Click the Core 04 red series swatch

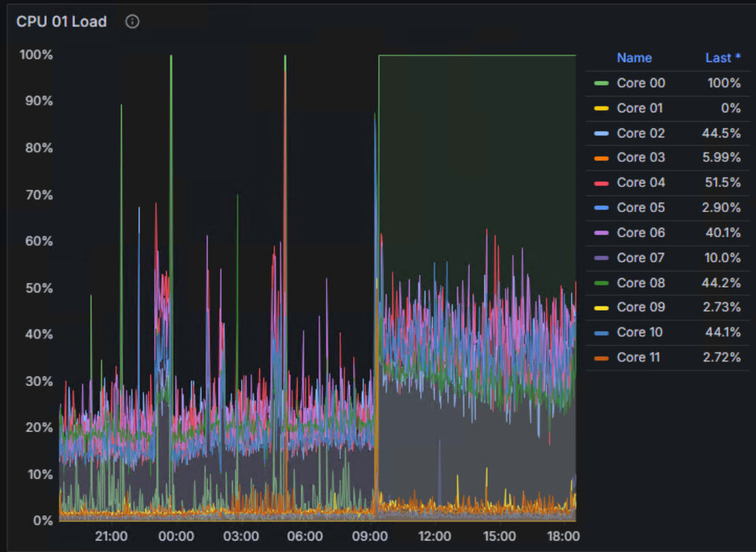click(x=601, y=183)
